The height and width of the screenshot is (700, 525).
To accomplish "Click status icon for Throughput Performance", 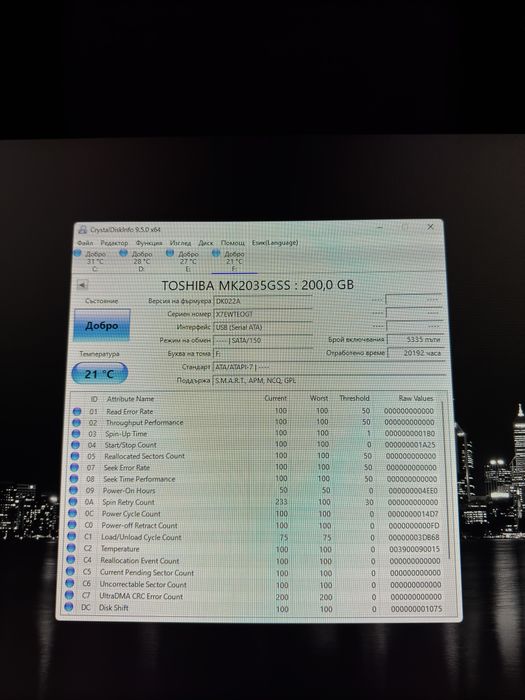I will tap(76, 422).
